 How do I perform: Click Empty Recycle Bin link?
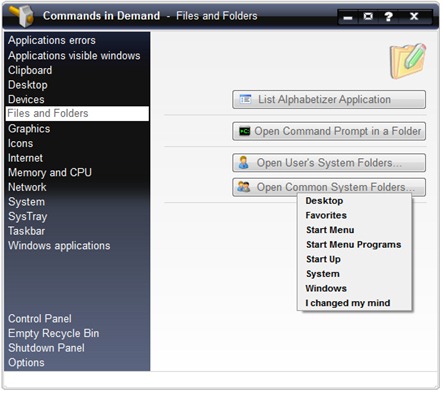tap(53, 333)
